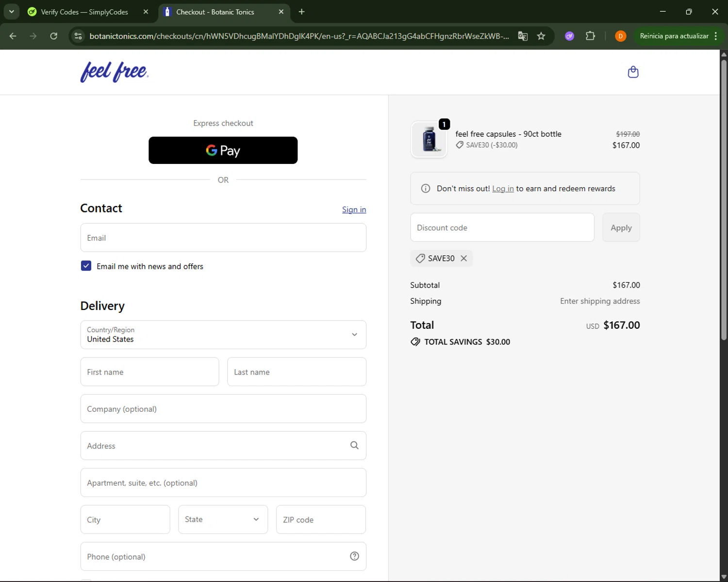
Task: Click the Enter shipping address text
Action: [x=600, y=301]
